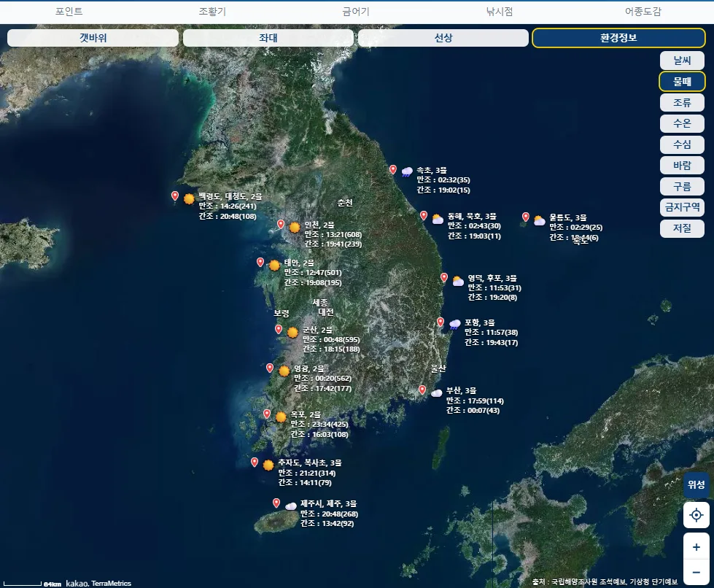Open the 조황기 top menu
Image resolution: width=714 pixels, height=588 pixels.
pos(212,12)
